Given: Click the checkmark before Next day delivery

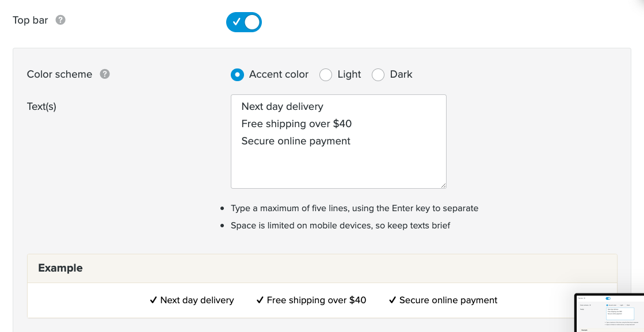Looking at the screenshot, I should tap(153, 300).
